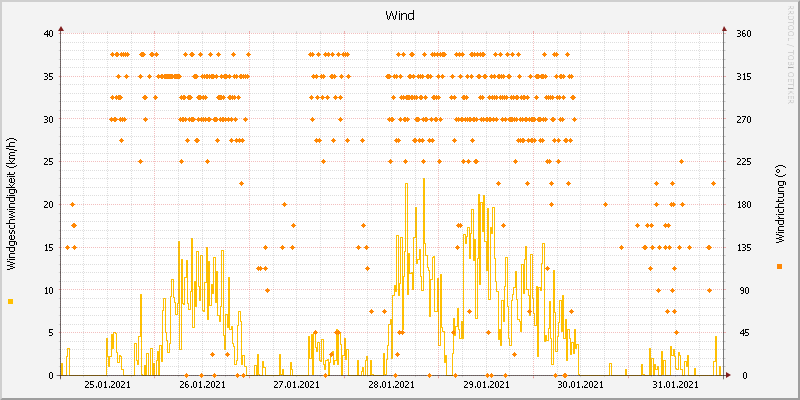Click the yellow Windgeschwindigkeit legend square
800x400 pixels.
pyautogui.click(x=11, y=302)
